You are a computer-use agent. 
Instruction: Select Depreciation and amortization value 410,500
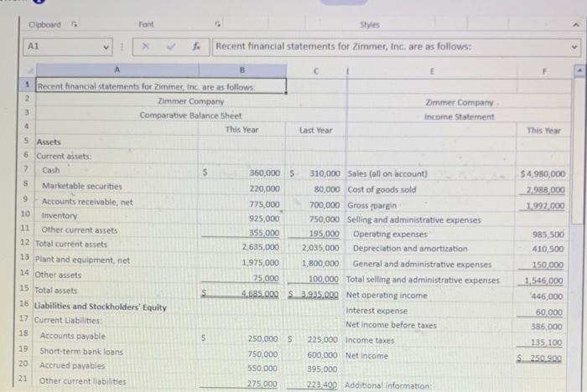(x=548, y=249)
